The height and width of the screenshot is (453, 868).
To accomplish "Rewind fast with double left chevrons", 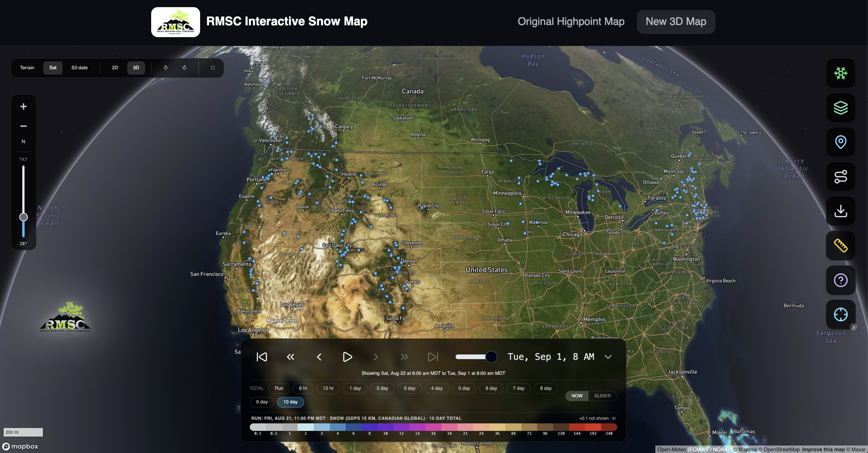I will (x=291, y=357).
